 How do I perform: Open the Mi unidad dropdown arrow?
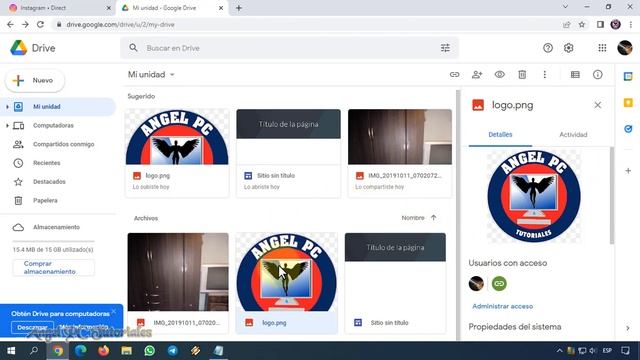[x=172, y=75]
